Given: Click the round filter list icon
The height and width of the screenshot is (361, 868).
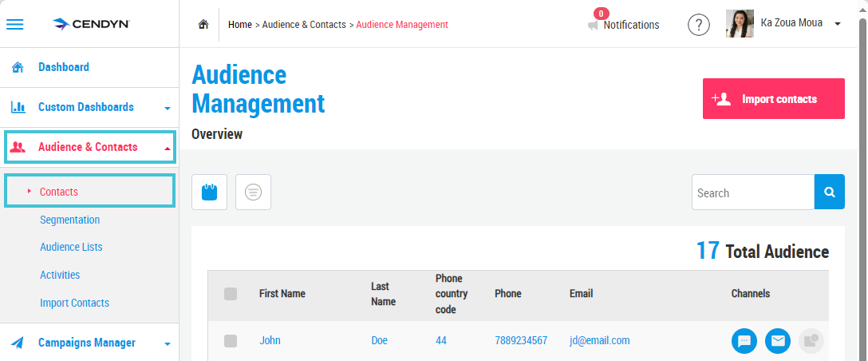Looking at the screenshot, I should click(x=253, y=192).
